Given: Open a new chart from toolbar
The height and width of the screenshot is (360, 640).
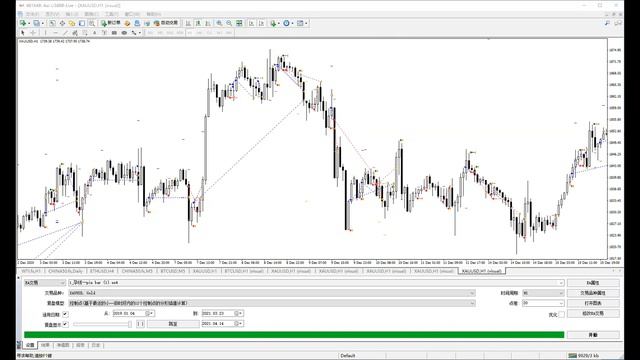Looking at the screenshot, I should point(23,23).
